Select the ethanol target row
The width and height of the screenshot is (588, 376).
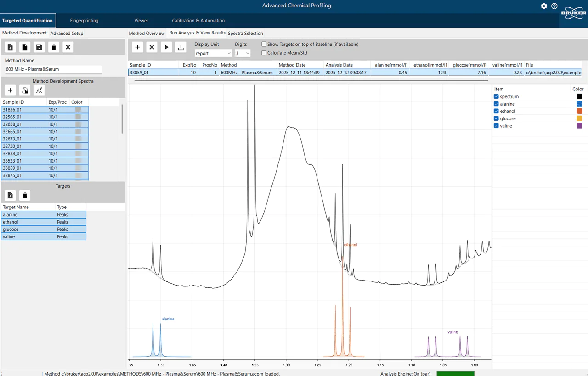click(x=44, y=222)
